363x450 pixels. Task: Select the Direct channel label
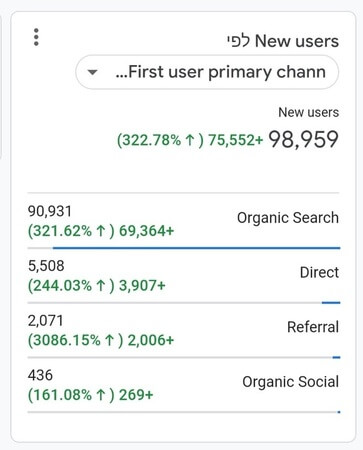coord(319,272)
